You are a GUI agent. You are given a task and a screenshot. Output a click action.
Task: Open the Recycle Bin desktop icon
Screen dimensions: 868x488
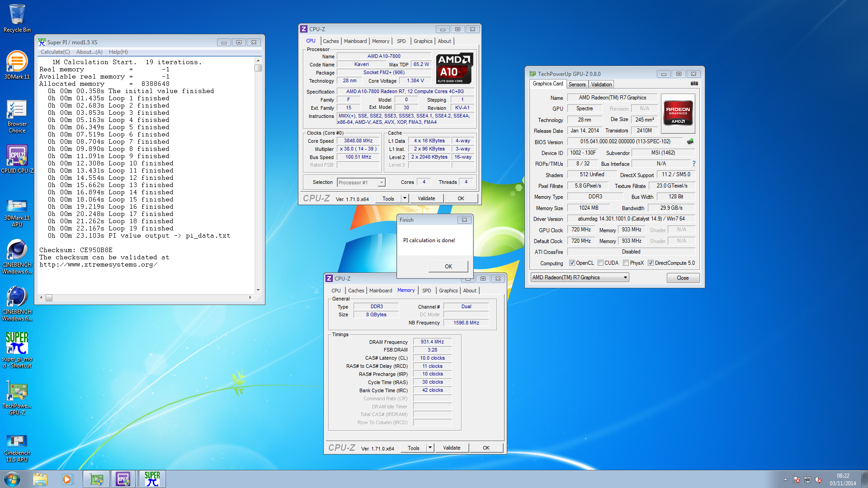pos(17,18)
